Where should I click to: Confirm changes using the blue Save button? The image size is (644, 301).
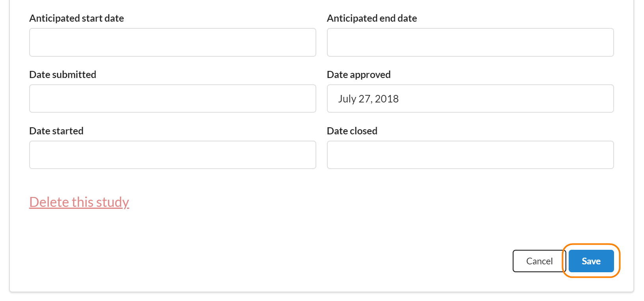tap(591, 261)
